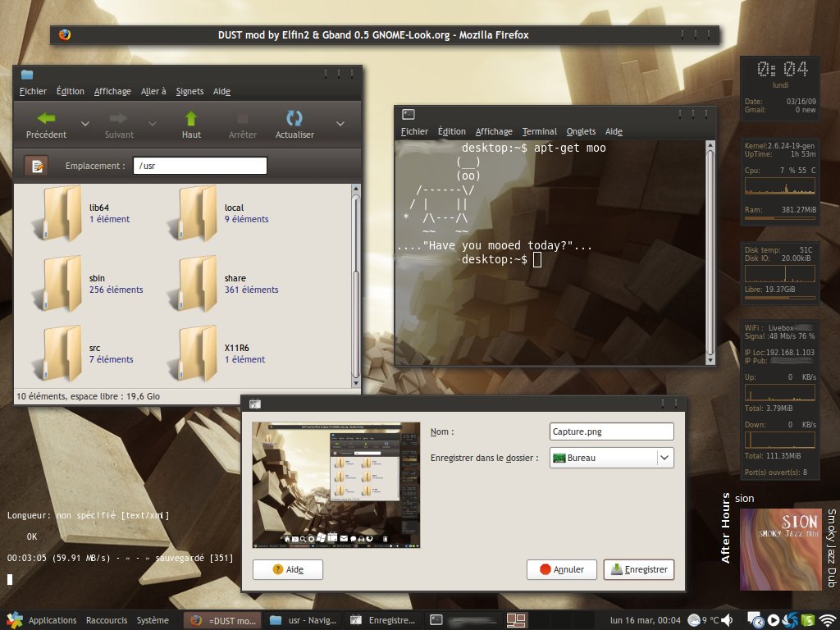Viewport: 840px width, 630px height.
Task: Click the screenshot preview thumbnail
Action: 336,485
